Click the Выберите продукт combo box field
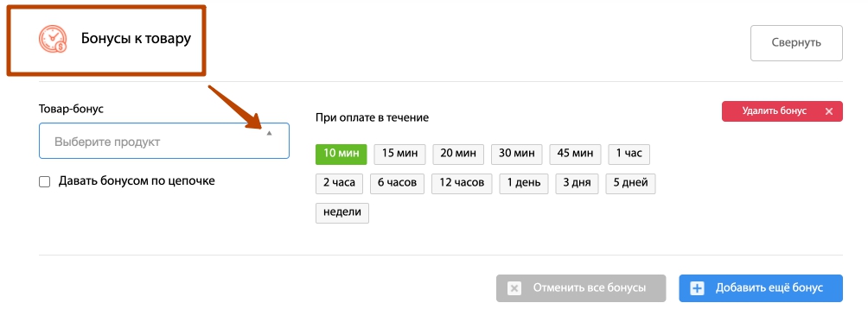Screen dimensions: 868x322 (164, 141)
